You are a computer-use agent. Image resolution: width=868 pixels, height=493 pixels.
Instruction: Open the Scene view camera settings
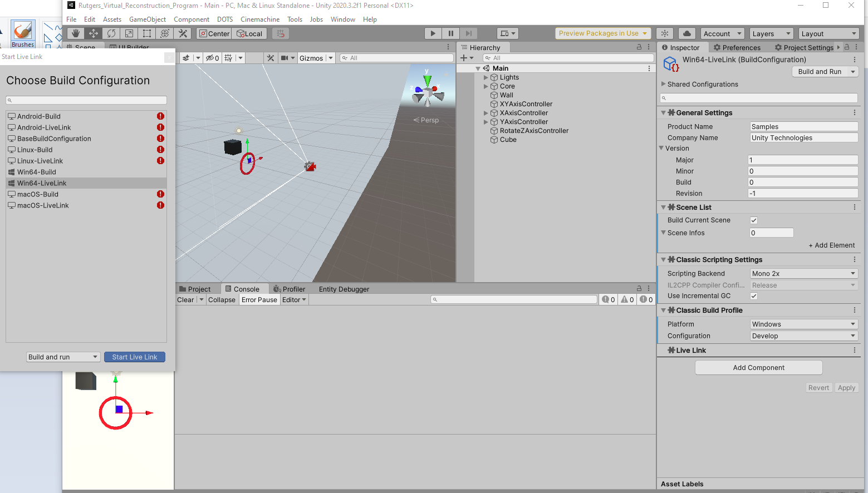(287, 58)
